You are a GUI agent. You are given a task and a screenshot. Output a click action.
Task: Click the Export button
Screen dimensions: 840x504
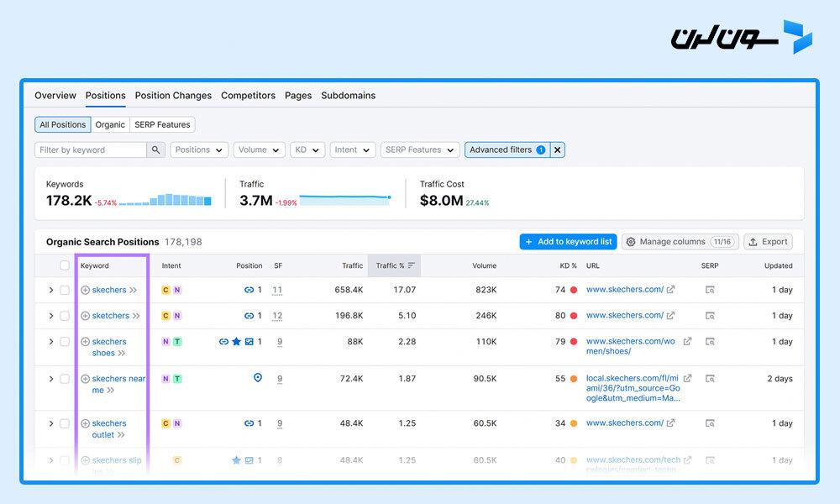click(768, 242)
